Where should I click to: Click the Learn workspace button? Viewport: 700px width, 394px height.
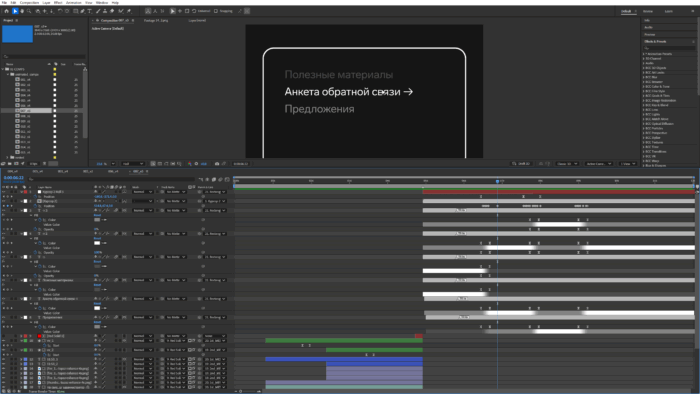point(668,11)
